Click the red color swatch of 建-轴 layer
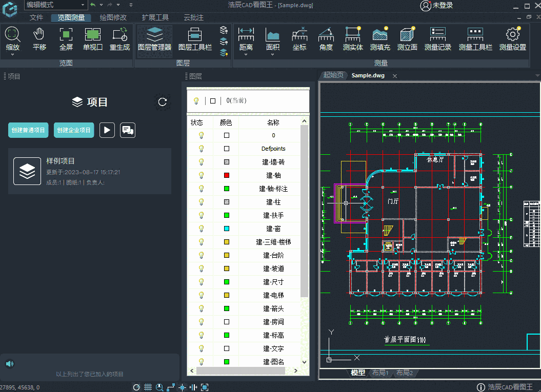Viewport: 541px width, 392px height. 226,175
